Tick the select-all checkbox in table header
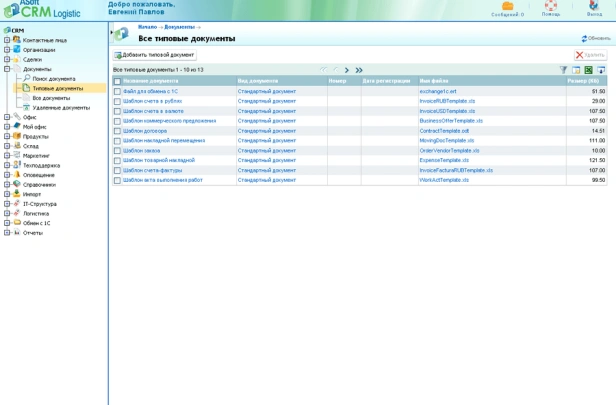 tap(117, 81)
